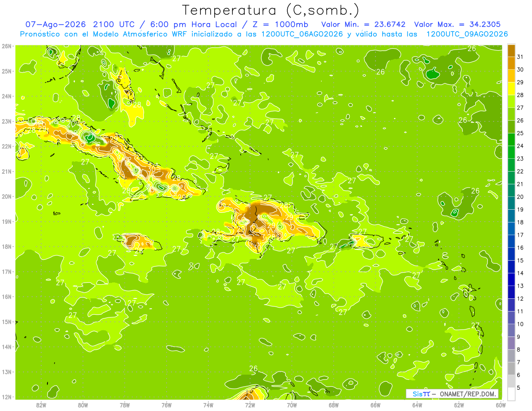Click legend value "20" on color scale
This screenshot has height=411, width=532.
point(520,197)
